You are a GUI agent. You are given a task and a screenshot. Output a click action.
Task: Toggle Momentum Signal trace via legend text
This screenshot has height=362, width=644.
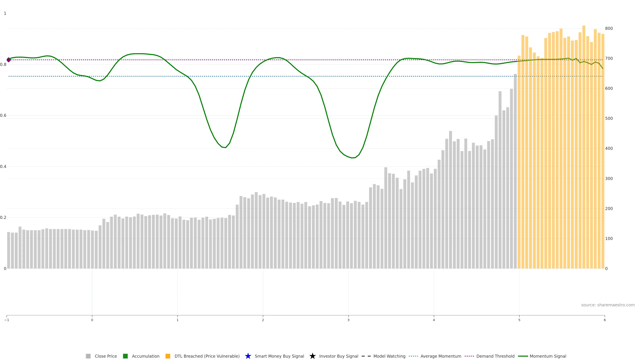tap(548, 356)
